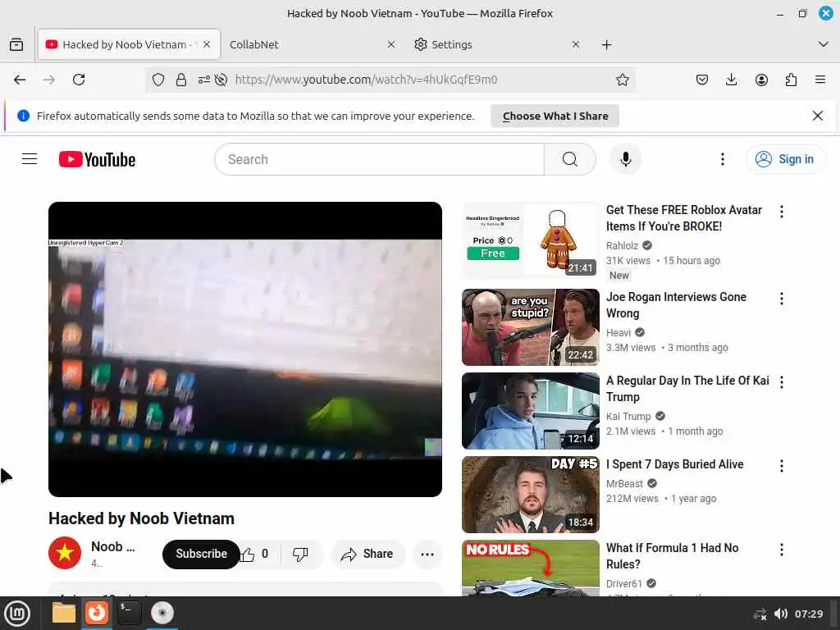Go back using the Firefox back arrow
840x630 pixels.
click(x=20, y=80)
